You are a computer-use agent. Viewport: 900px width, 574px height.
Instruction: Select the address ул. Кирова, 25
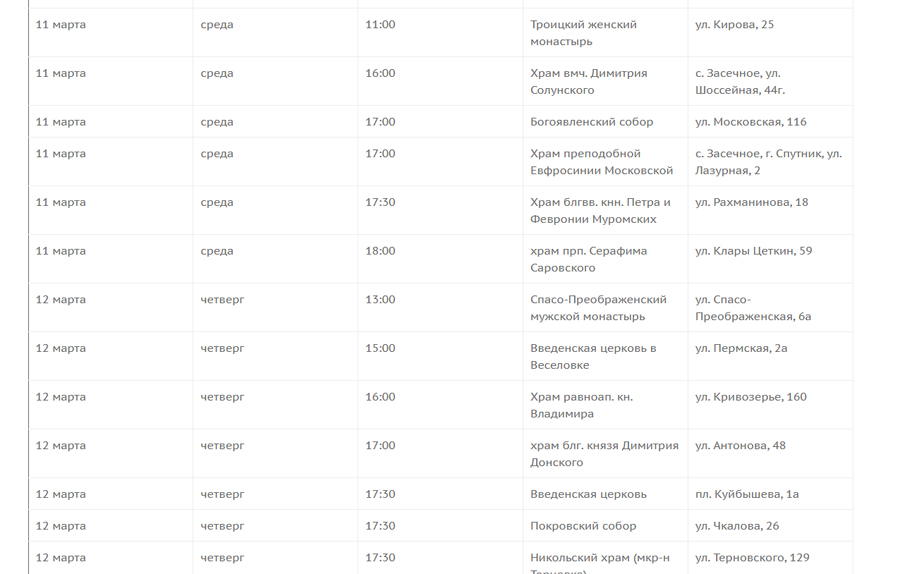(734, 25)
